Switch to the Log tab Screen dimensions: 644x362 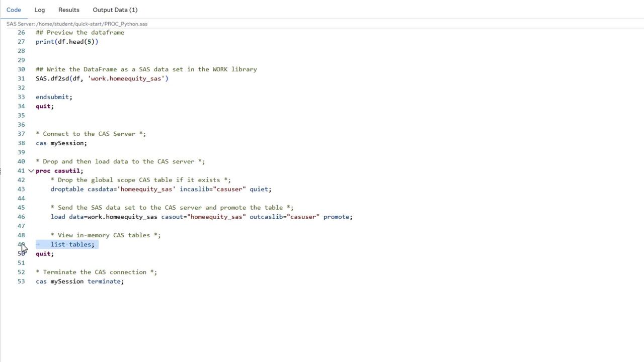pos(39,10)
